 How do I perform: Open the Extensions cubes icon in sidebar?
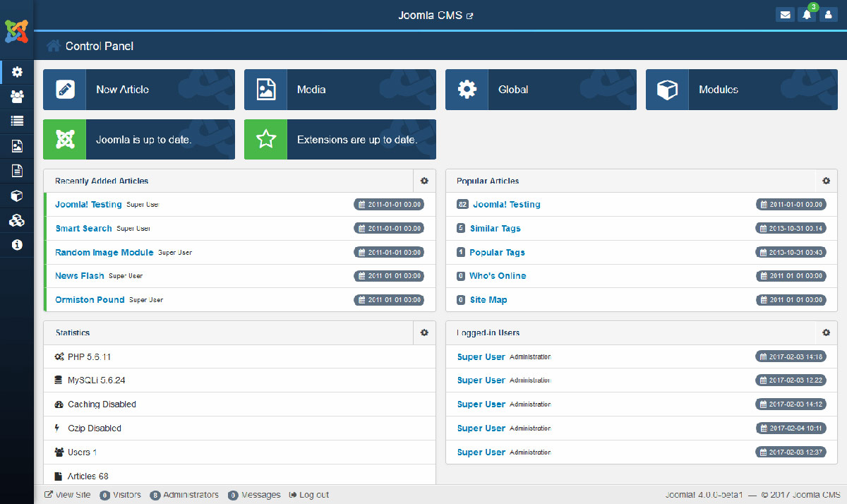tap(17, 220)
